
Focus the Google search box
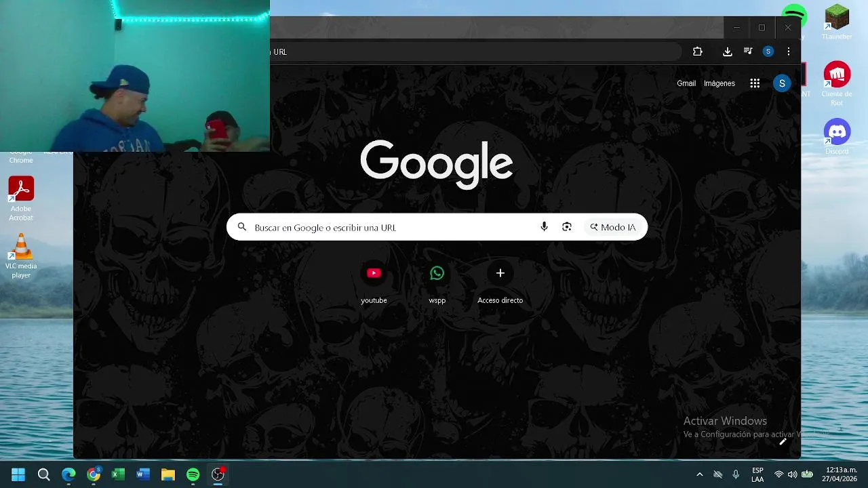[437, 227]
